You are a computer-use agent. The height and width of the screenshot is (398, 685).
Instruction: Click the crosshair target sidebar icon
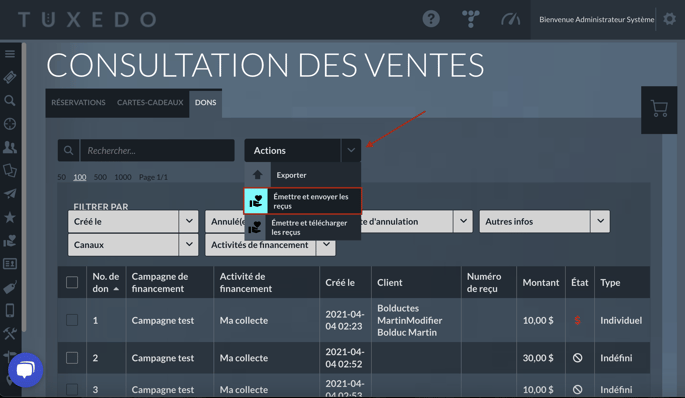[x=10, y=124]
